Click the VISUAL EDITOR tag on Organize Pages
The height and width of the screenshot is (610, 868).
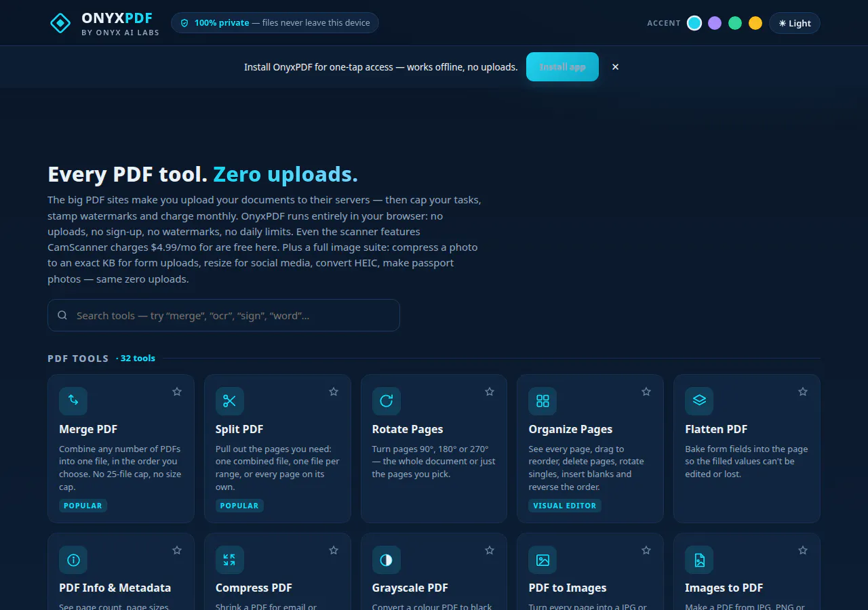point(565,506)
